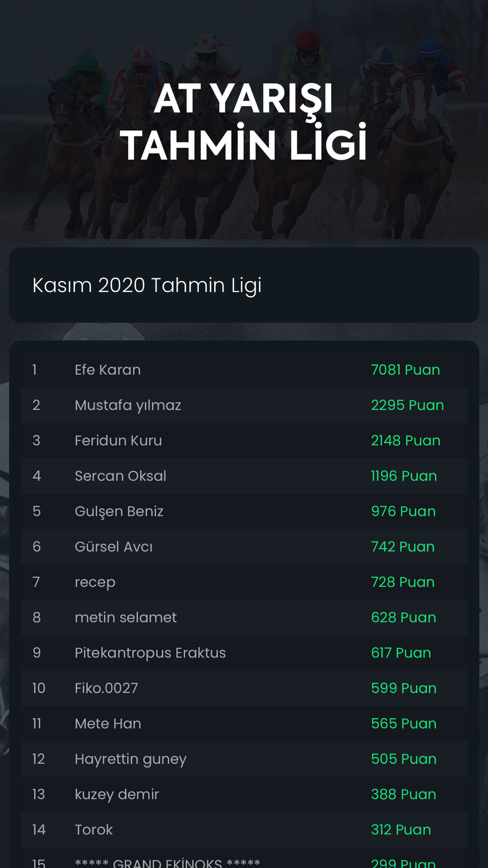Open Gulşen Beniz's profile entry
Image resolution: width=488 pixels, height=868 pixels.
pyautogui.click(x=244, y=511)
